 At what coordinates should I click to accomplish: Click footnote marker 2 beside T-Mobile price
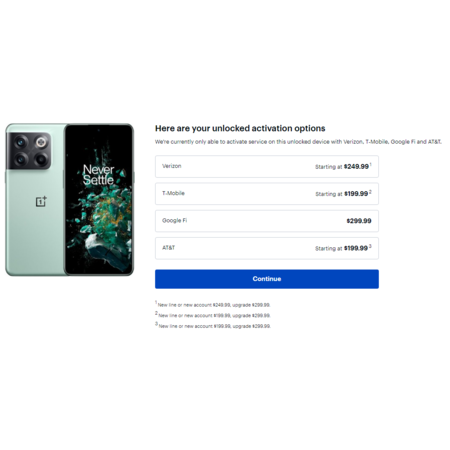coord(370,192)
